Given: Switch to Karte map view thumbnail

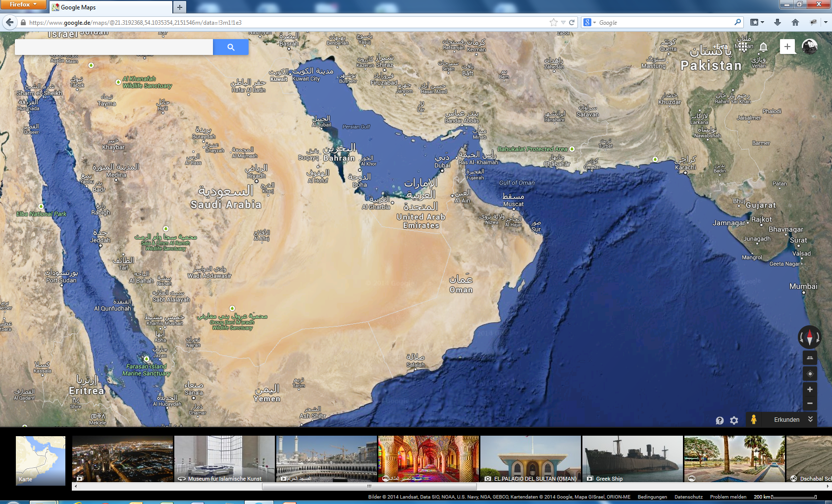Looking at the screenshot, I should click(x=41, y=460).
